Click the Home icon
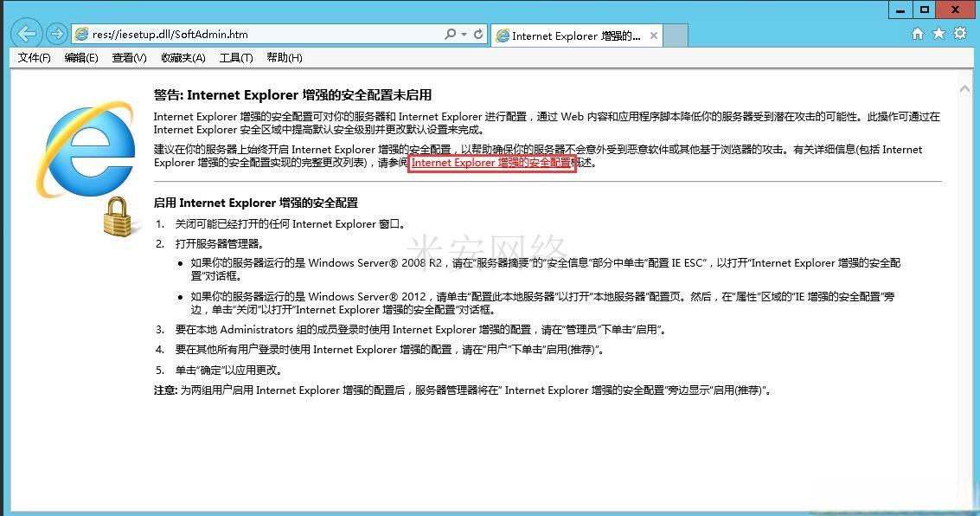The width and height of the screenshot is (980, 516). tap(918, 34)
